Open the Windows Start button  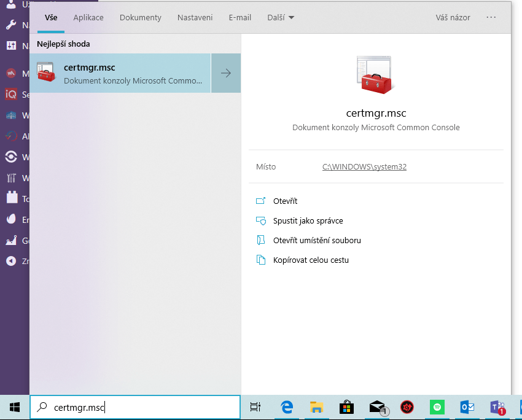click(x=15, y=407)
